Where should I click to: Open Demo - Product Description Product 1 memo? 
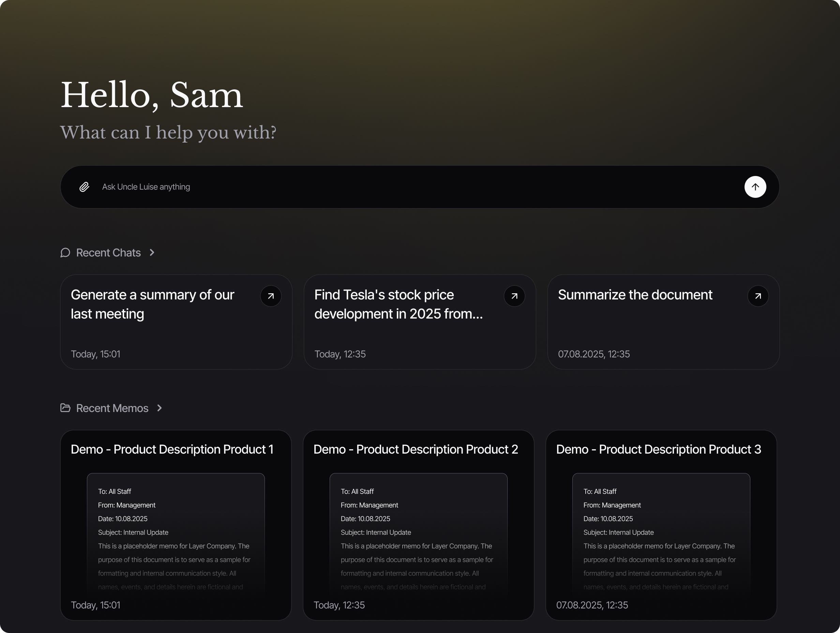171,450
